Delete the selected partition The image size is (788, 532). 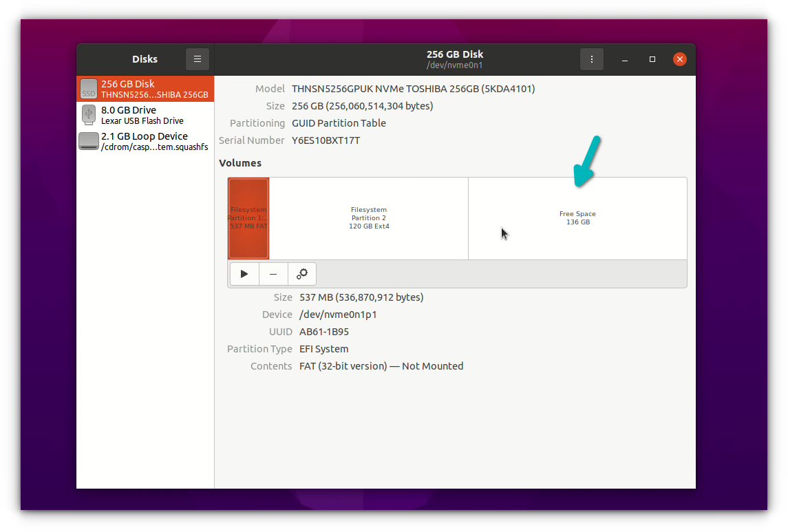(x=273, y=273)
